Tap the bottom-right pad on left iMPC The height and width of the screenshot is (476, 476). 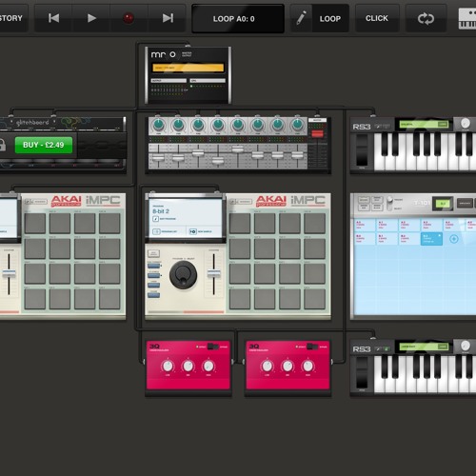click(109, 299)
